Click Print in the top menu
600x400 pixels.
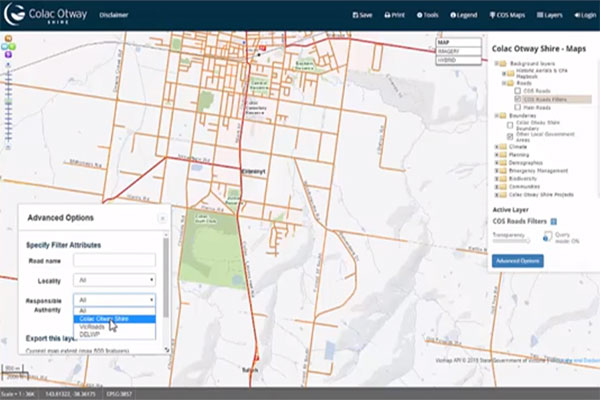click(x=395, y=15)
